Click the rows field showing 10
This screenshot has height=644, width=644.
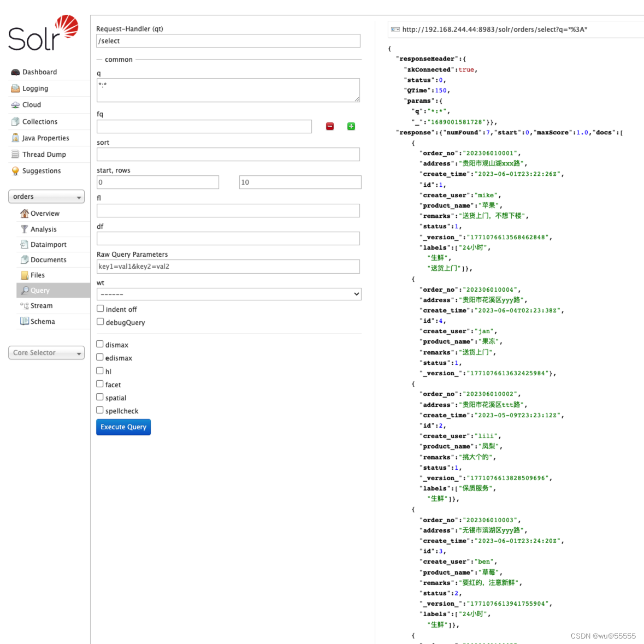tap(300, 182)
